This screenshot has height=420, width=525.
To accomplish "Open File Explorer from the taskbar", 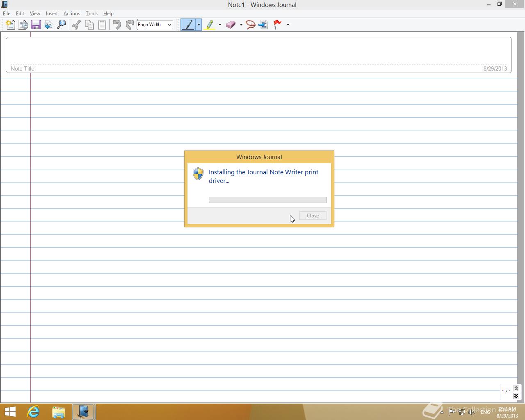I will [x=59, y=412].
